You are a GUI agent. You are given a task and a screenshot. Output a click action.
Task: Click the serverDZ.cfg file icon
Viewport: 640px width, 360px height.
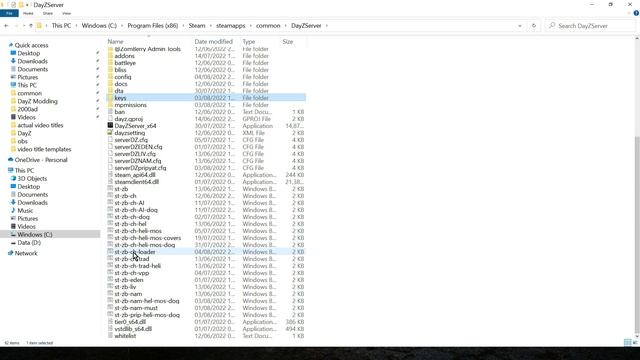[110, 140]
